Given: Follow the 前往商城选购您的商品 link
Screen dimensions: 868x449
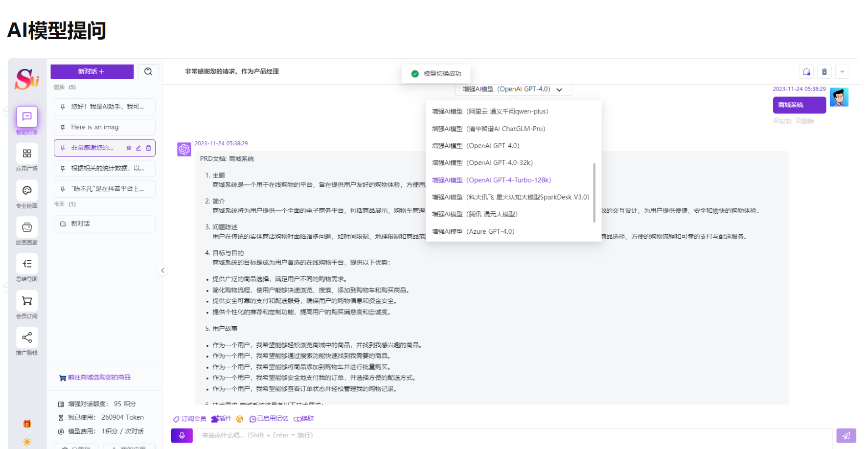Looking at the screenshot, I should (x=99, y=378).
